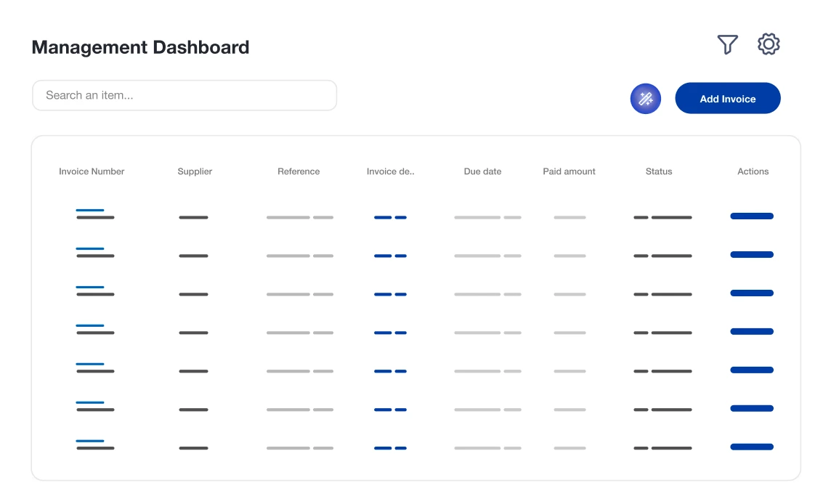Click the last row's blue Actions button
Viewport: 831px width, 504px height.
tap(751, 447)
